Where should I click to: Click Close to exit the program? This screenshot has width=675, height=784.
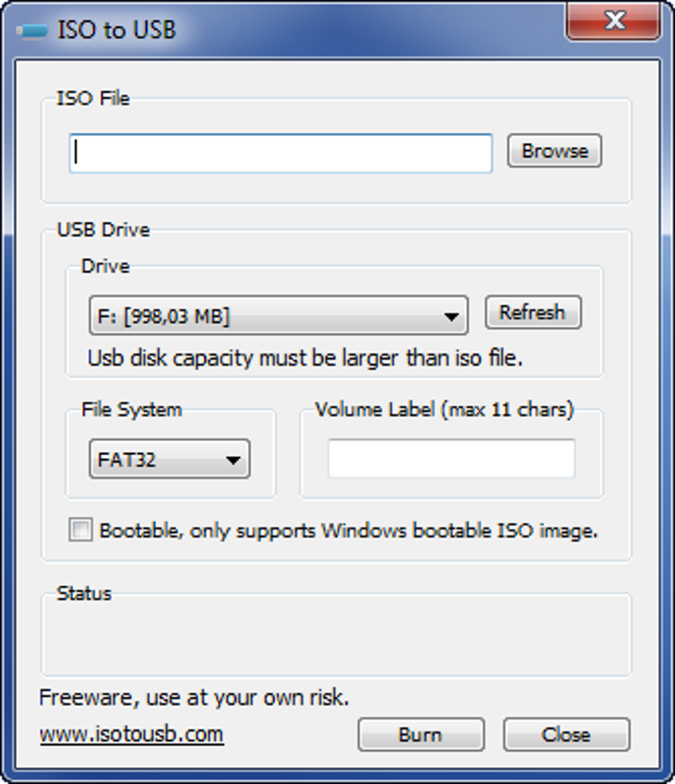coord(566,734)
